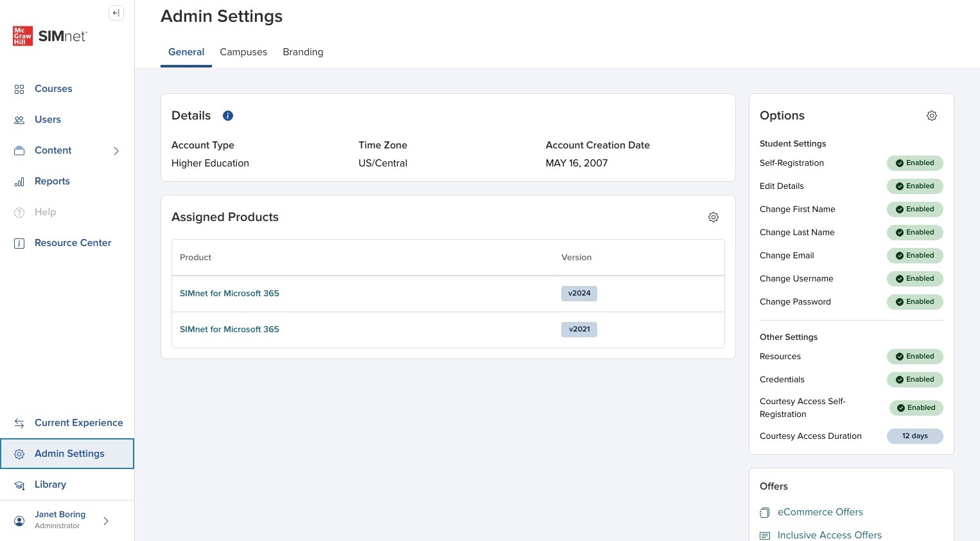Viewport: 980px width, 541px height.
Task: Click the Version column header
Action: 576,258
